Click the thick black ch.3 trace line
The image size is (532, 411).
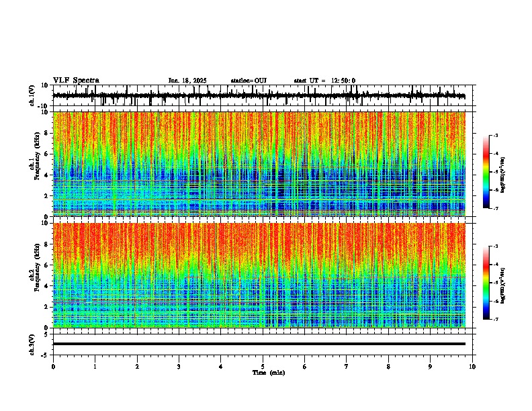(x=259, y=344)
